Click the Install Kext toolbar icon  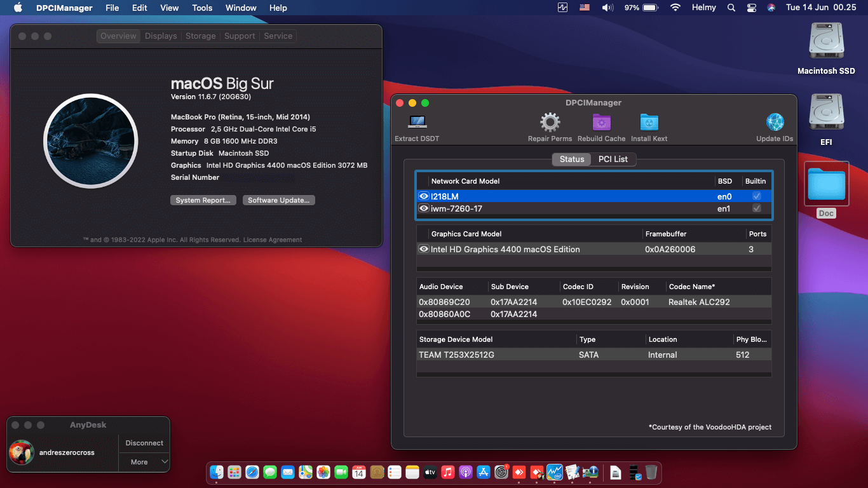pyautogui.click(x=649, y=122)
